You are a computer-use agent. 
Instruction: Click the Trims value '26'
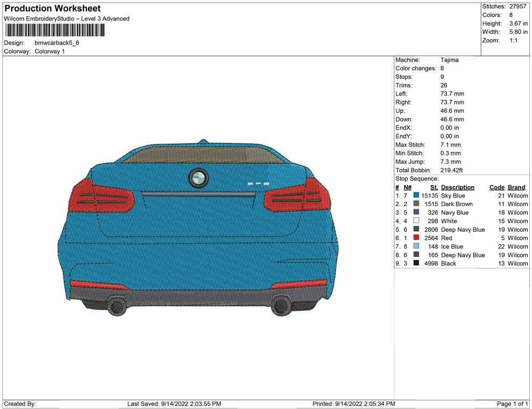tap(444, 85)
